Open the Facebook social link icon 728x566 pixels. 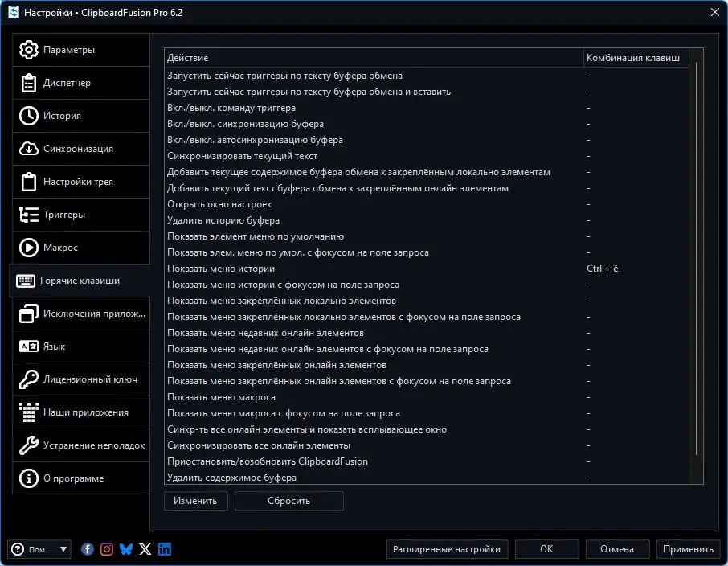pyautogui.click(x=88, y=549)
